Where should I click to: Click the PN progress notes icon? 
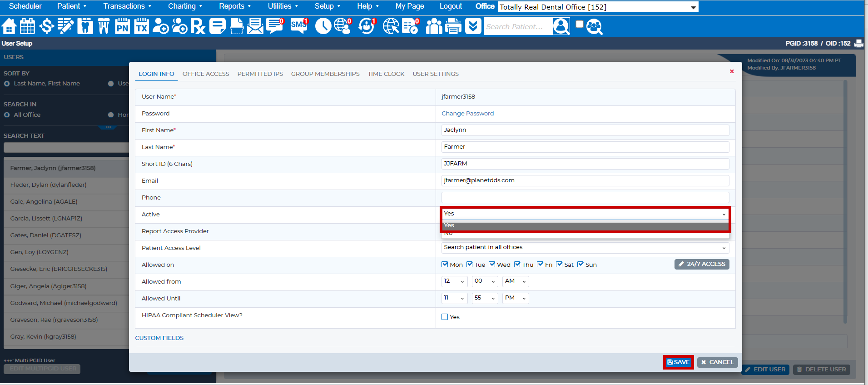click(122, 26)
